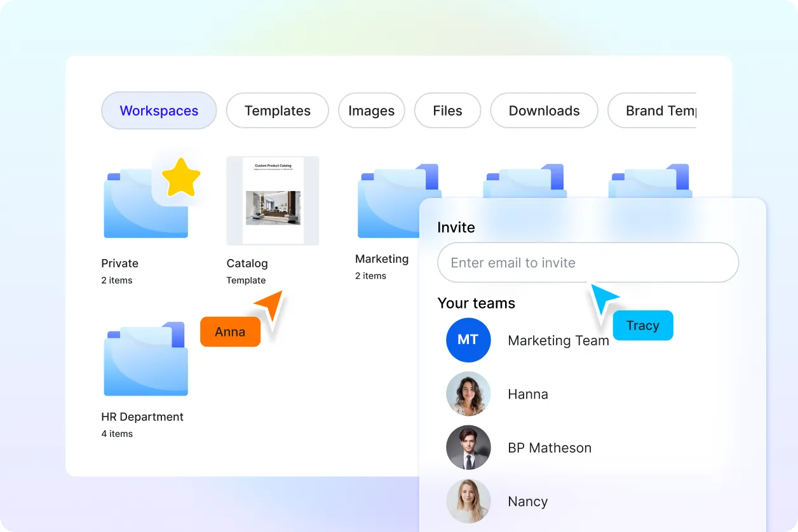The image size is (798, 532).
Task: Click Hanna's profile avatar
Action: 468,394
